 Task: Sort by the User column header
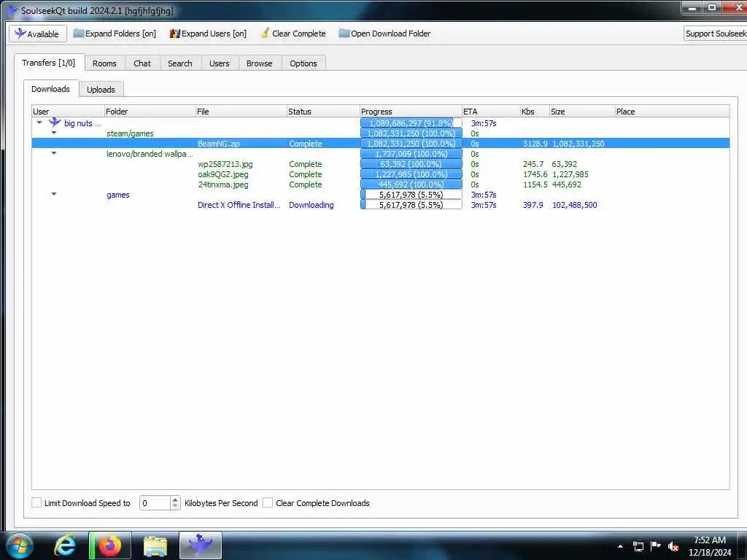click(x=68, y=112)
